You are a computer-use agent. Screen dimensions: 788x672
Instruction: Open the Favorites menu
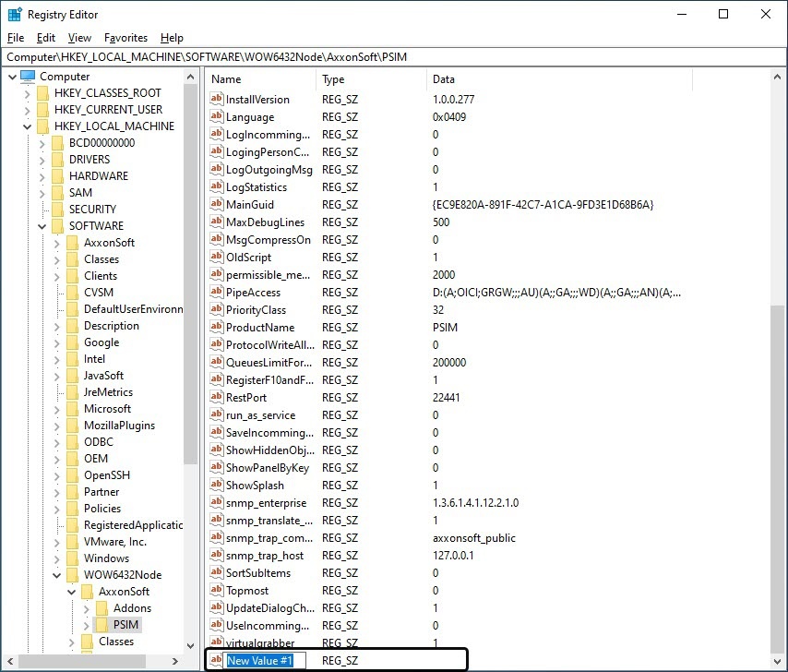pos(125,38)
